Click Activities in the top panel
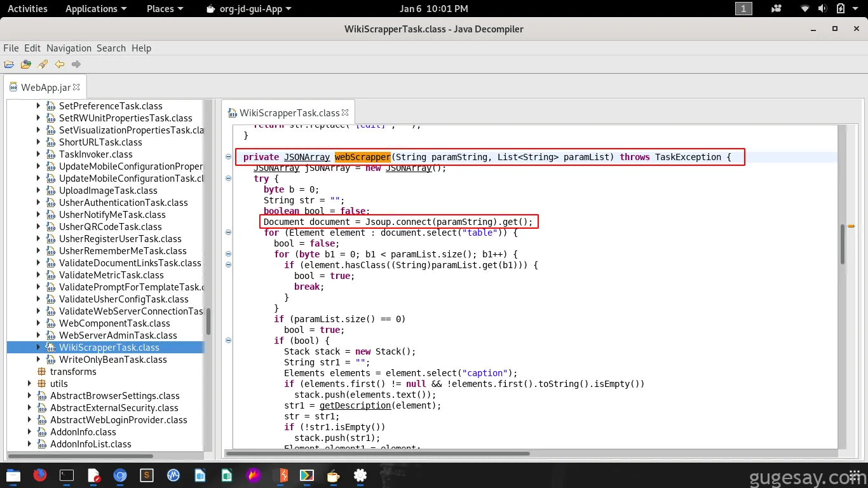The image size is (868, 488). 27,9
